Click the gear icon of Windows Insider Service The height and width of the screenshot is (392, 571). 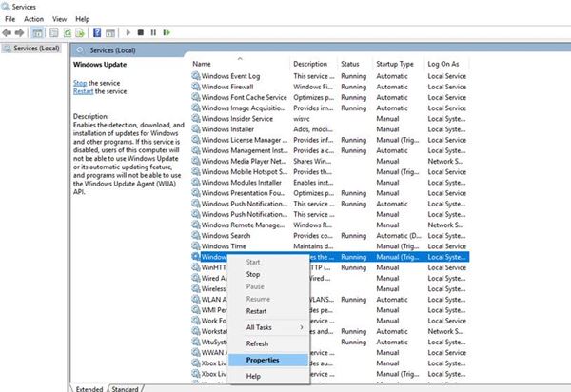coord(196,118)
